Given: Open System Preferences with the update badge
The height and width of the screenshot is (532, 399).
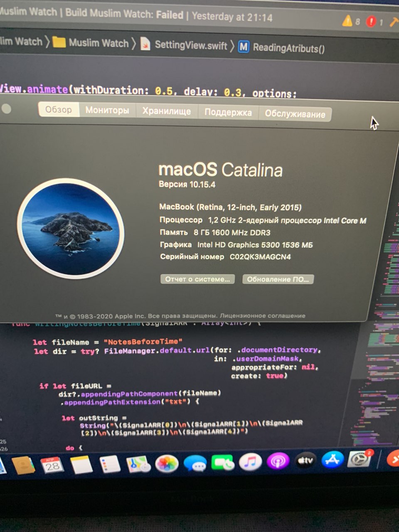Looking at the screenshot, I should 360,459.
